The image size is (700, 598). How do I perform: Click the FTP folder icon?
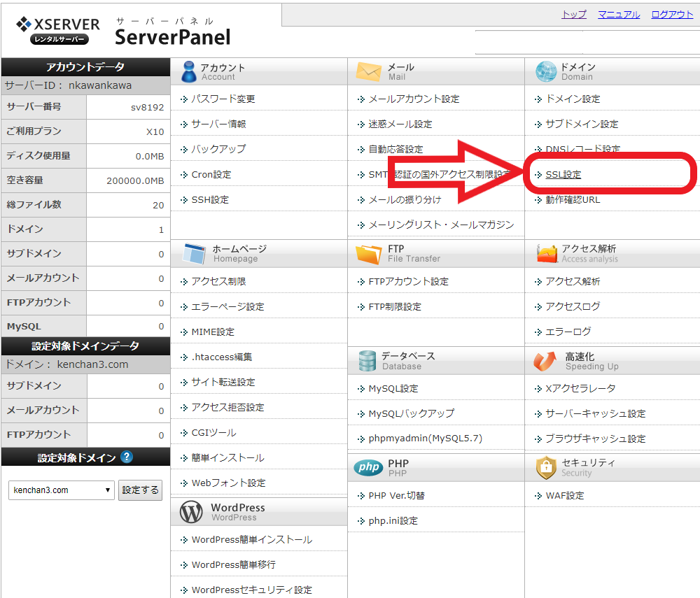click(368, 254)
